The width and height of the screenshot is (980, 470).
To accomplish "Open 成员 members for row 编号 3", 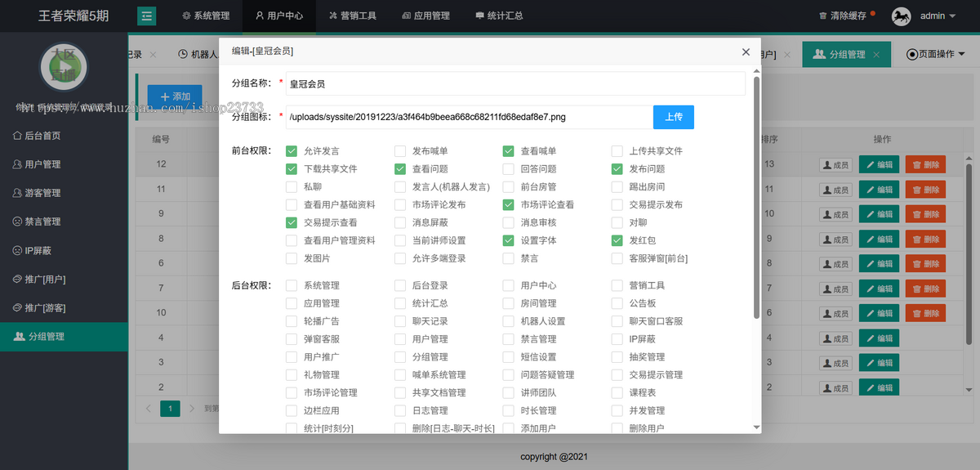I will click(x=836, y=363).
